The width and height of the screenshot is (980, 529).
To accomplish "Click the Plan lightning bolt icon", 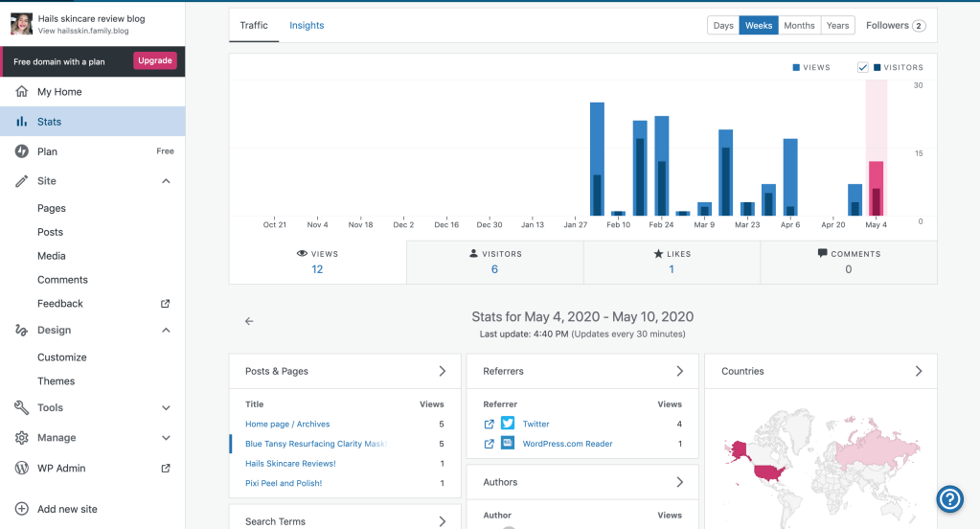I will (x=22, y=151).
